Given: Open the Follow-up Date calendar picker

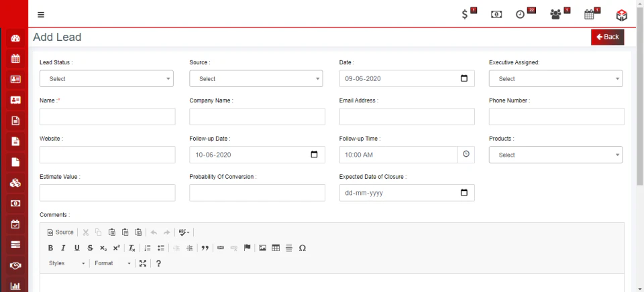Looking at the screenshot, I should tap(314, 155).
